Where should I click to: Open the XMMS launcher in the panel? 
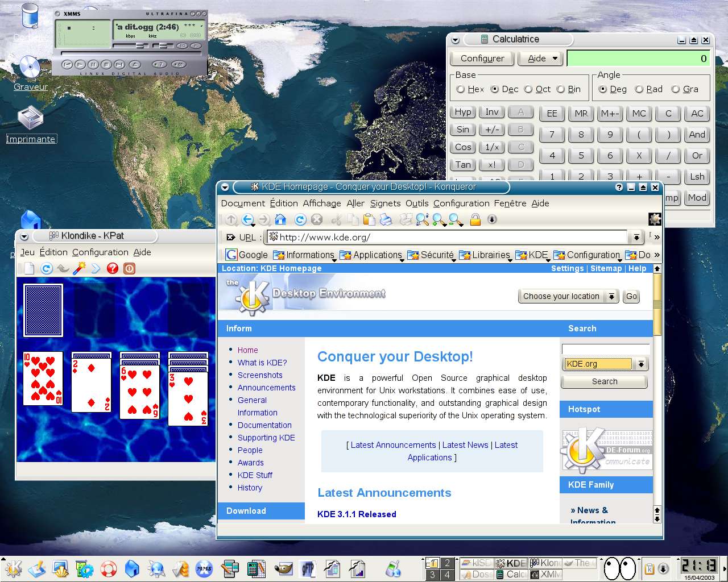click(x=204, y=568)
